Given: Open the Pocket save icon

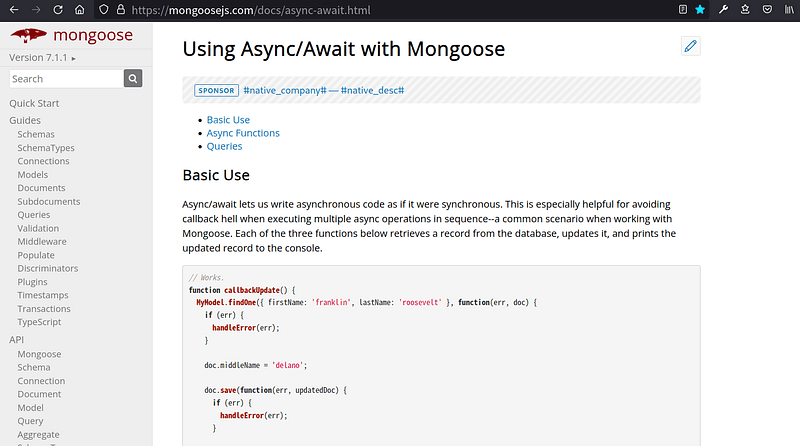Looking at the screenshot, I should [767, 10].
